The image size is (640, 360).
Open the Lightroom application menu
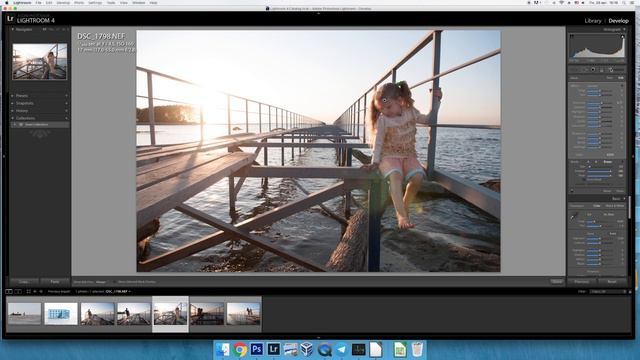point(22,2)
